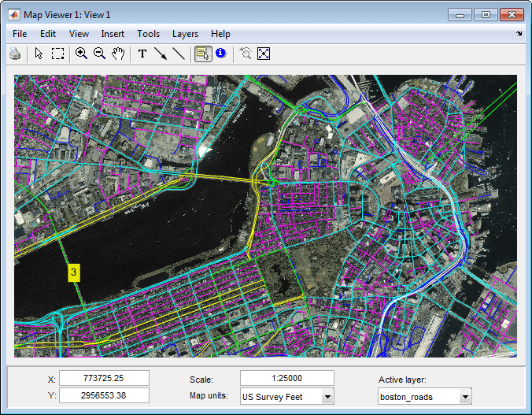Activate the Zoom In tool
Image resolution: width=532 pixels, height=415 pixels.
tap(81, 54)
